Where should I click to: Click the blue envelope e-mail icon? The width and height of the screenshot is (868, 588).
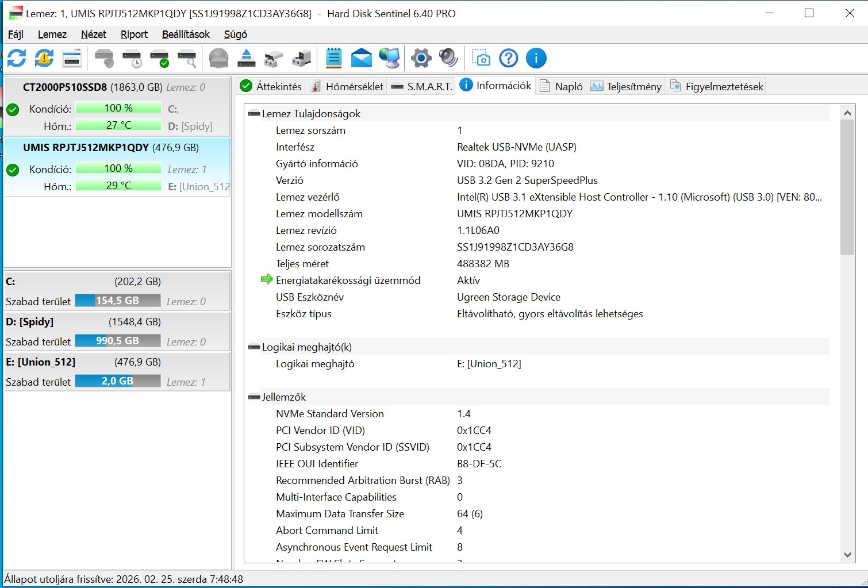[x=361, y=58]
